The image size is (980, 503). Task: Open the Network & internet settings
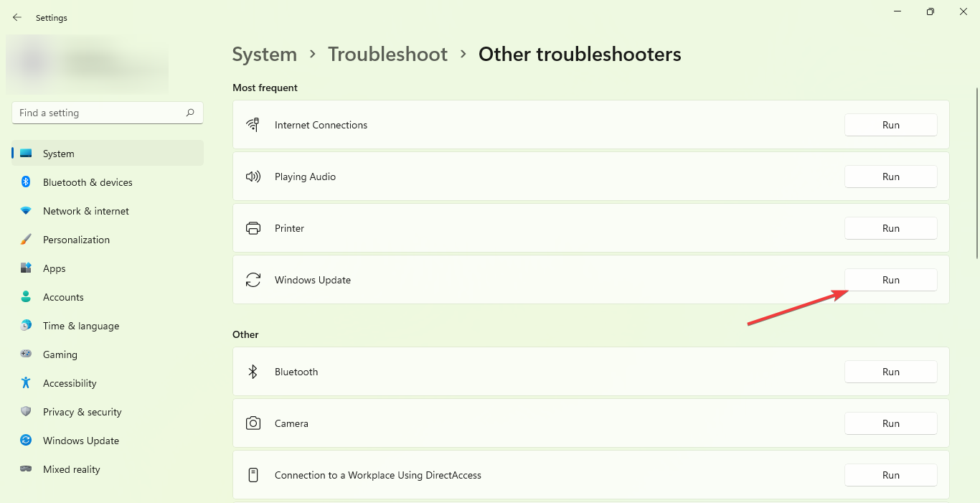[x=86, y=211]
